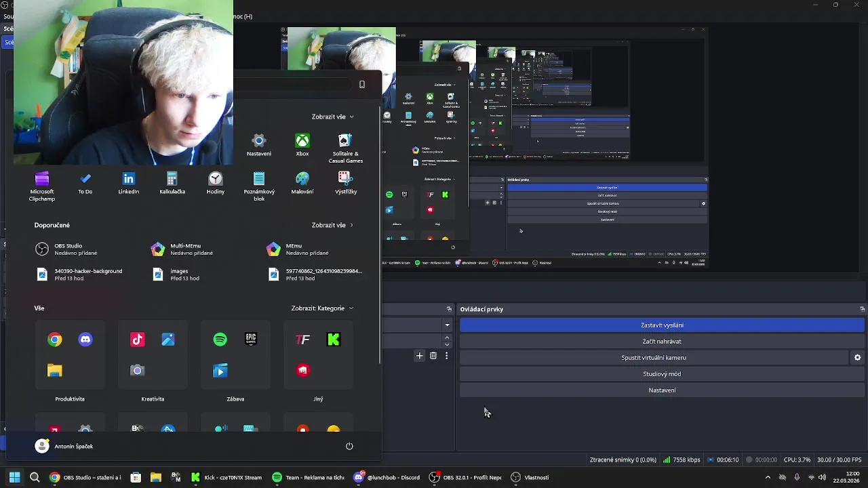Open three-dot options menu in OBS dock
This screenshot has width=868, height=488.
pos(446,356)
